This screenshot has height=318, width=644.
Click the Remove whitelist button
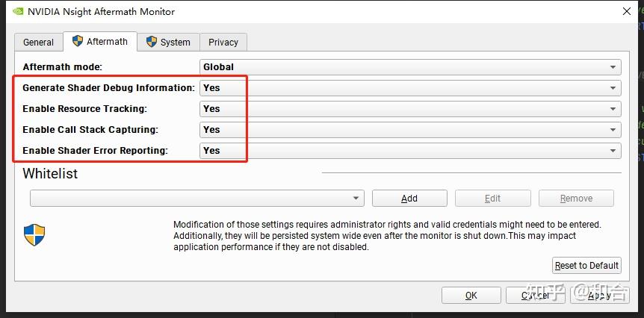coord(576,199)
